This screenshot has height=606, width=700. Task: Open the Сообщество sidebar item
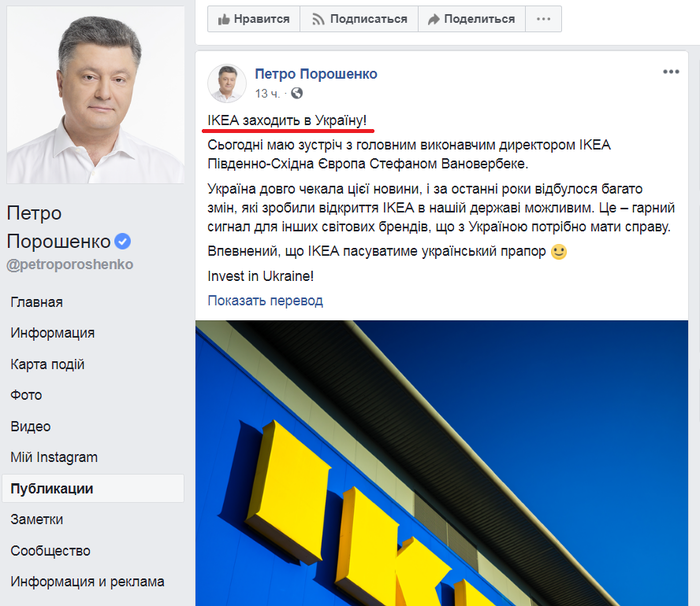tap(50, 551)
